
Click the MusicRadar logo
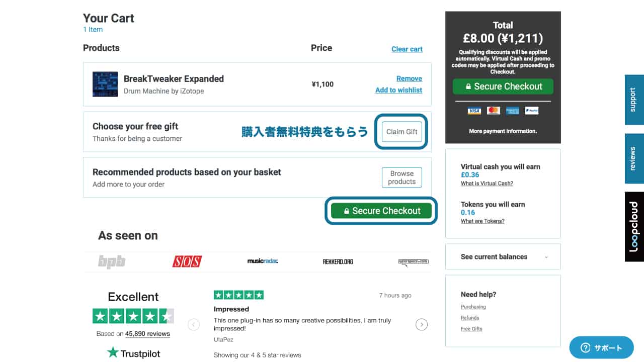[263, 261]
